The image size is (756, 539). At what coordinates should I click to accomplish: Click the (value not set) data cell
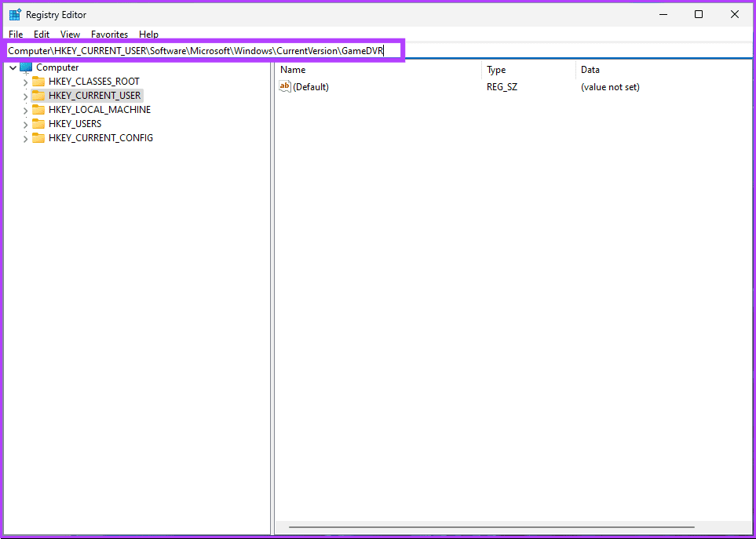tap(611, 87)
